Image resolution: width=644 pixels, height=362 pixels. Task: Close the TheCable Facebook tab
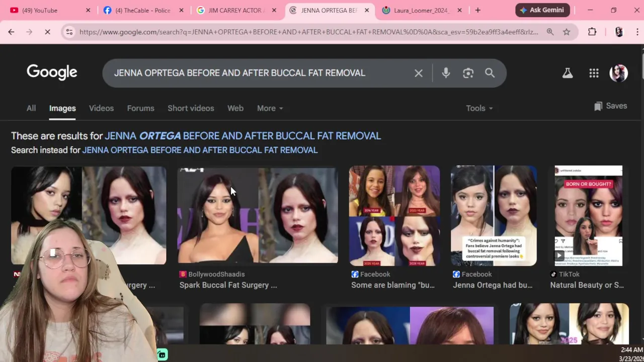click(x=181, y=10)
